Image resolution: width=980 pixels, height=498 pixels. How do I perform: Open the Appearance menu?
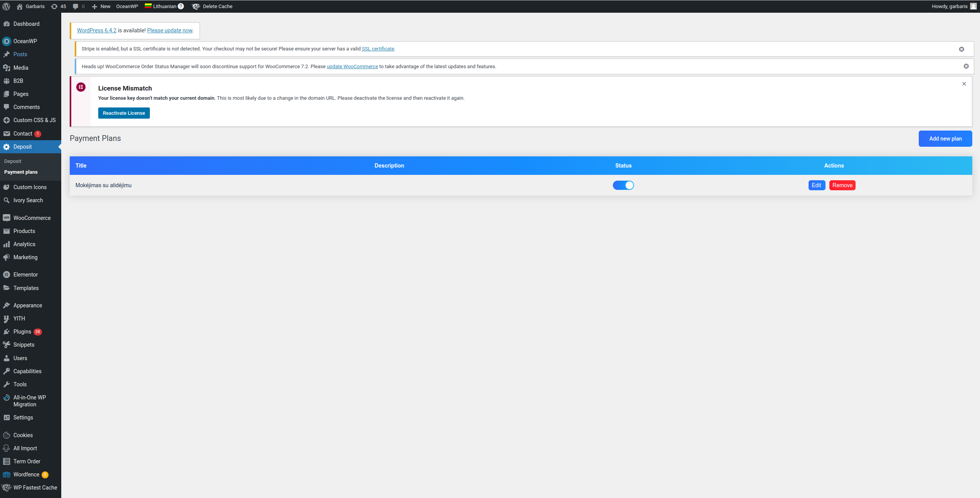pyautogui.click(x=30, y=305)
